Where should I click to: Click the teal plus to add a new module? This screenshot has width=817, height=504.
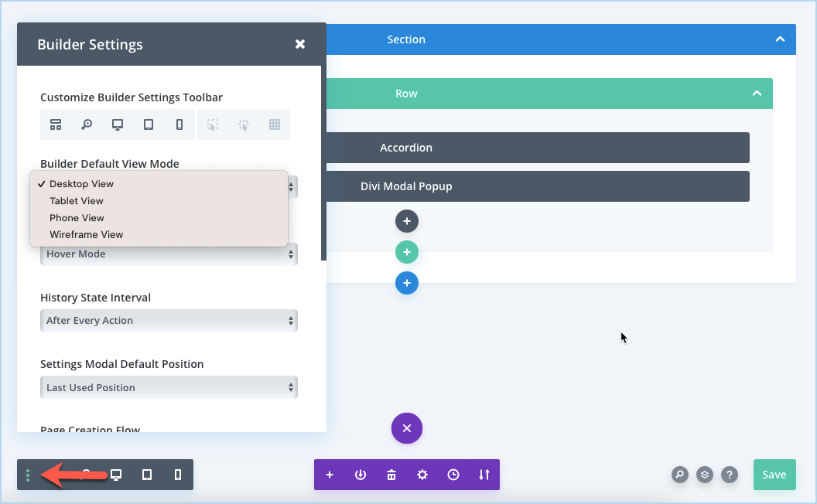[x=407, y=252]
